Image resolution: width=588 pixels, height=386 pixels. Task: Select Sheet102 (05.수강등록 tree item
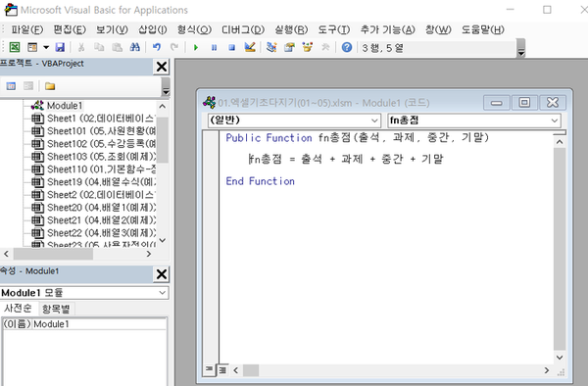101,144
